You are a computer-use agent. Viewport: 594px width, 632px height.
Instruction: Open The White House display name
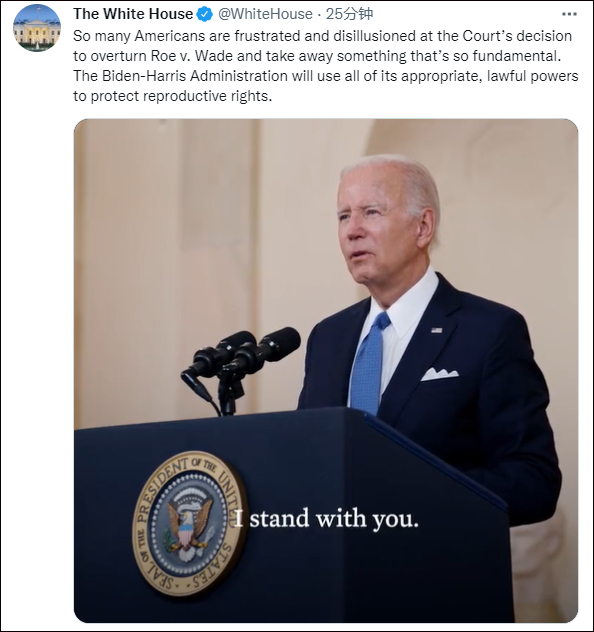click(133, 14)
